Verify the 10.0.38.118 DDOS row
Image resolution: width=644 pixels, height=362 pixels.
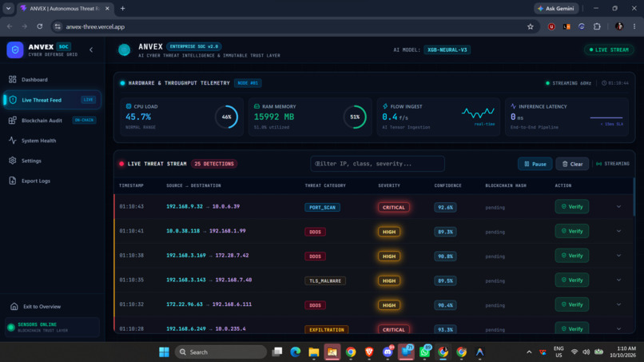tap(572, 231)
